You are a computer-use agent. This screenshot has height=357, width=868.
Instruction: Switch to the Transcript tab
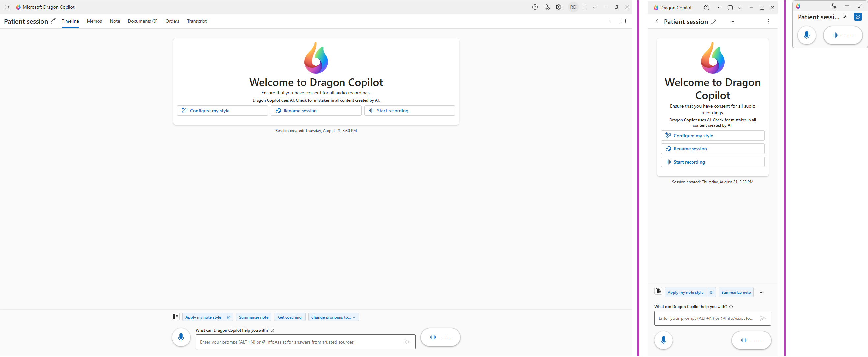click(x=197, y=21)
